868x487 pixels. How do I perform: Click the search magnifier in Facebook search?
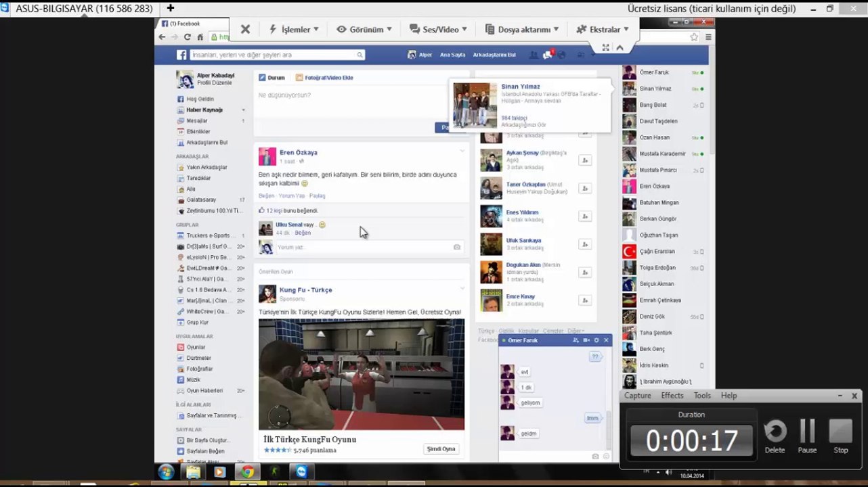coord(360,55)
